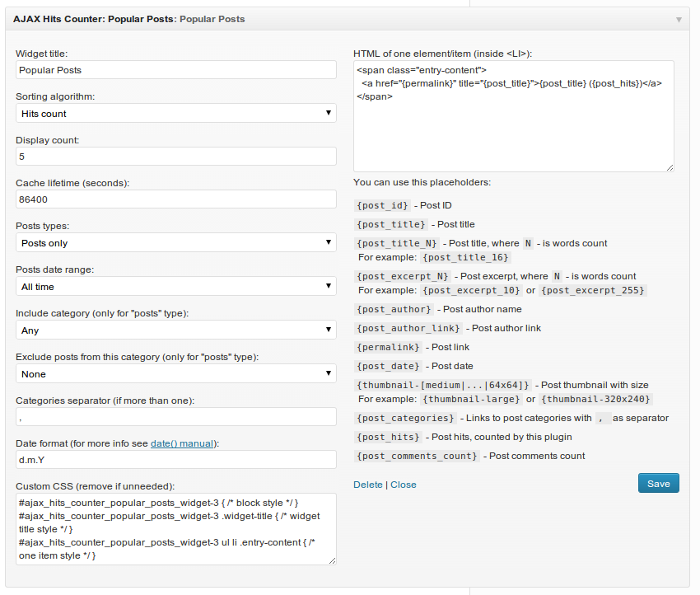
Task: Click the Close widget link
Action: click(404, 485)
